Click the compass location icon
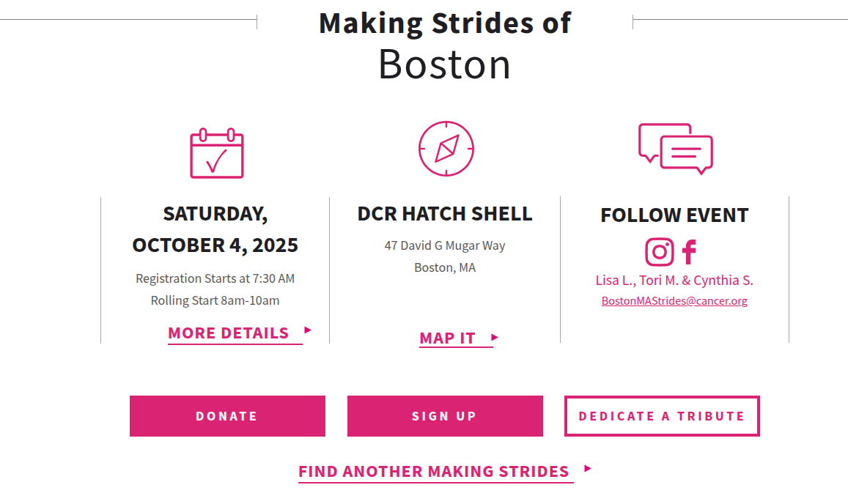This screenshot has width=848, height=504. point(446,149)
